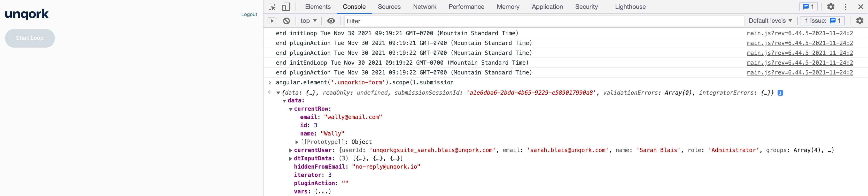Switch to the Elements tab

[318, 7]
